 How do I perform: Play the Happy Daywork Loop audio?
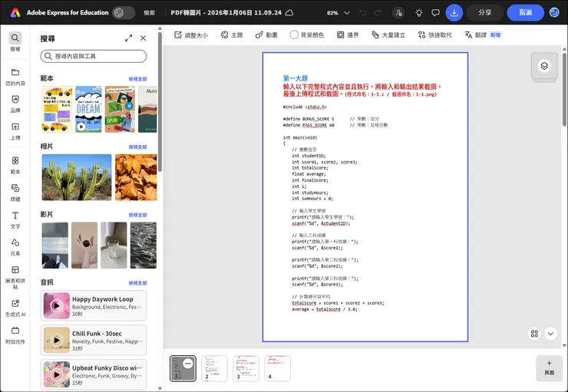(56, 306)
